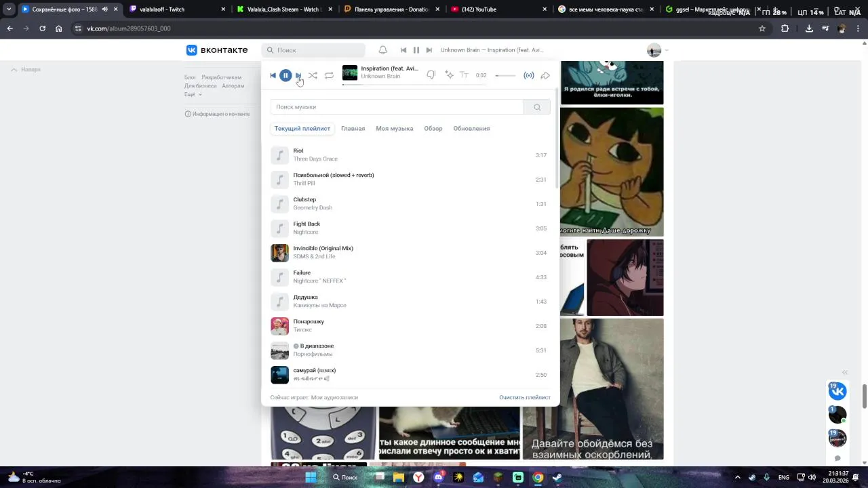868x488 pixels.
Task: Click the VK top search field
Action: click(x=313, y=50)
